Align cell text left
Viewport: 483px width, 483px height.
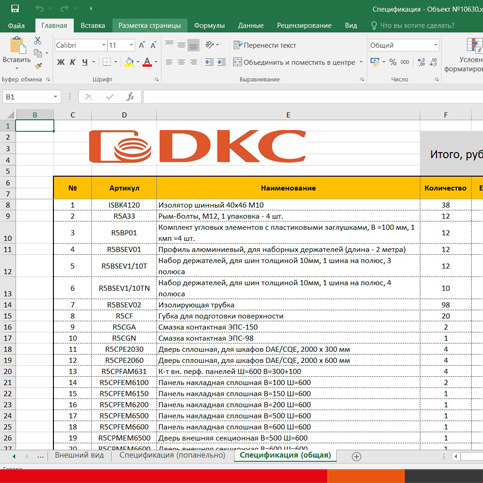(x=169, y=62)
